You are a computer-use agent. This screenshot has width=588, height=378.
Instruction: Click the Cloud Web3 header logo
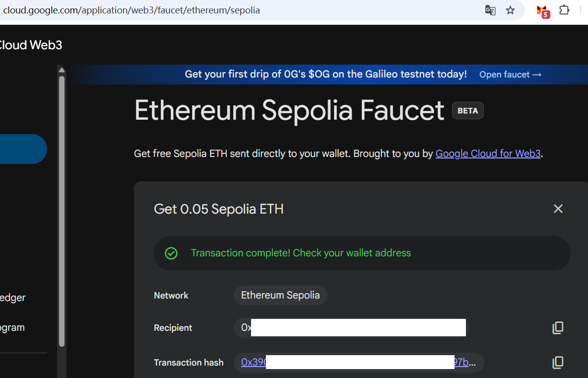pos(30,45)
